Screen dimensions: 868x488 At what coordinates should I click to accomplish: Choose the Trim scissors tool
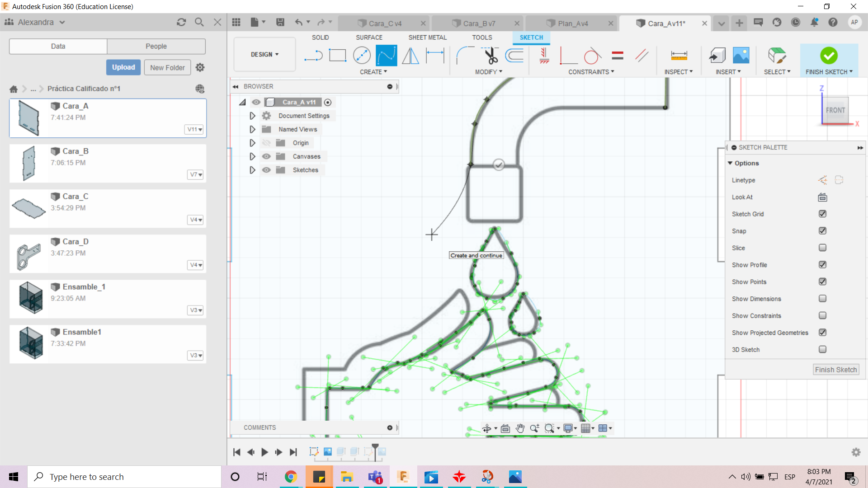tap(491, 56)
